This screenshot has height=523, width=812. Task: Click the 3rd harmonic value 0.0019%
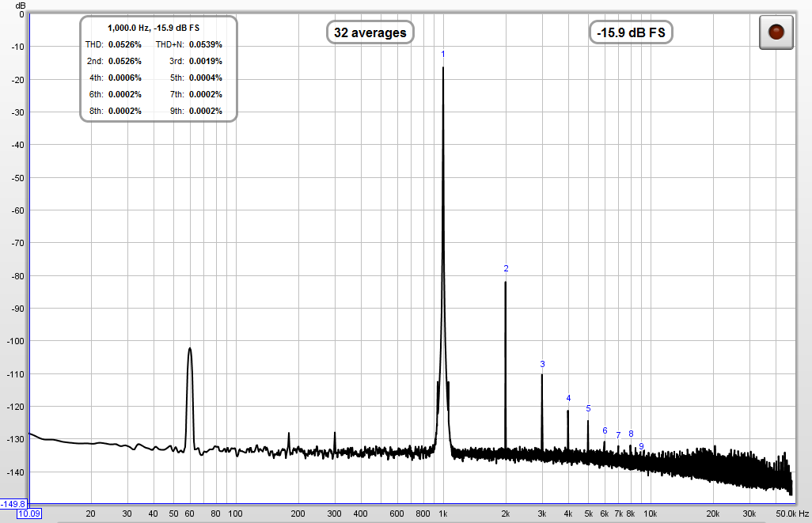point(206,61)
